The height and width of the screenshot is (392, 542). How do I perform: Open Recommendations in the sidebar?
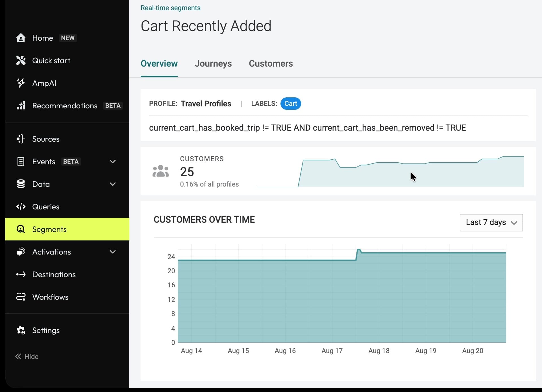point(67,106)
